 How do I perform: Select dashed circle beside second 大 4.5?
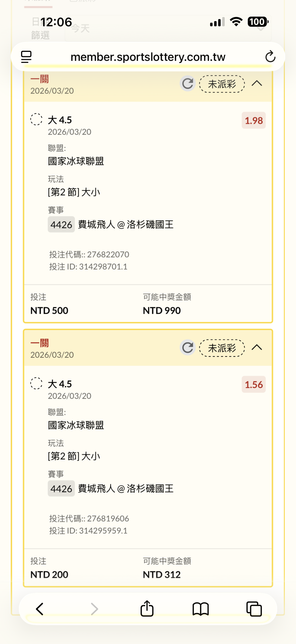36,383
